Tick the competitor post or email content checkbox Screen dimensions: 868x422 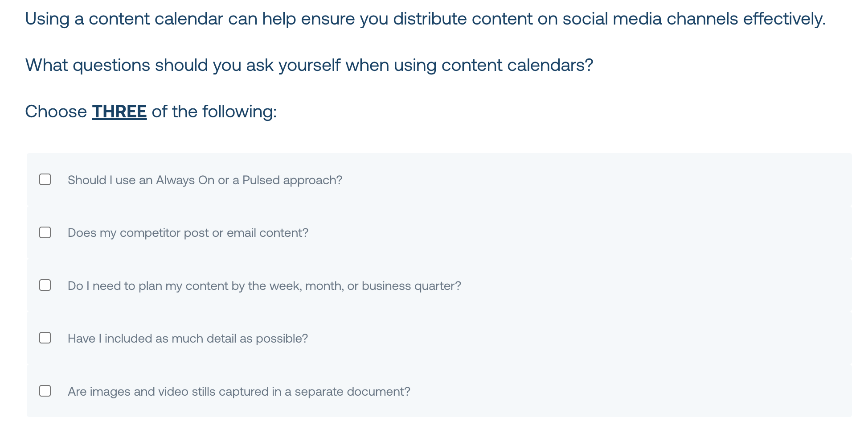(x=45, y=232)
